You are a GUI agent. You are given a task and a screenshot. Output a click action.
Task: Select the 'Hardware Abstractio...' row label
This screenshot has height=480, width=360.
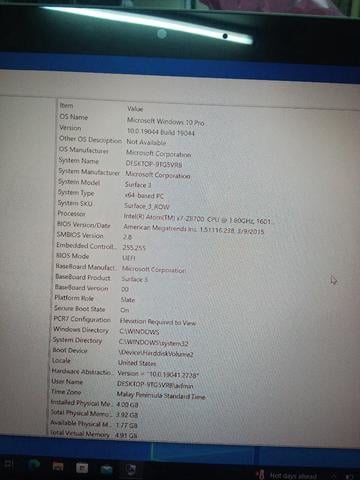(x=82, y=372)
